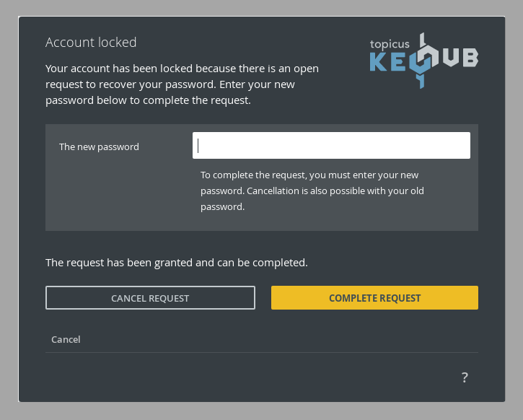
Task: Click the blue "KE" letters of the logo
Action: pyautogui.click(x=389, y=62)
